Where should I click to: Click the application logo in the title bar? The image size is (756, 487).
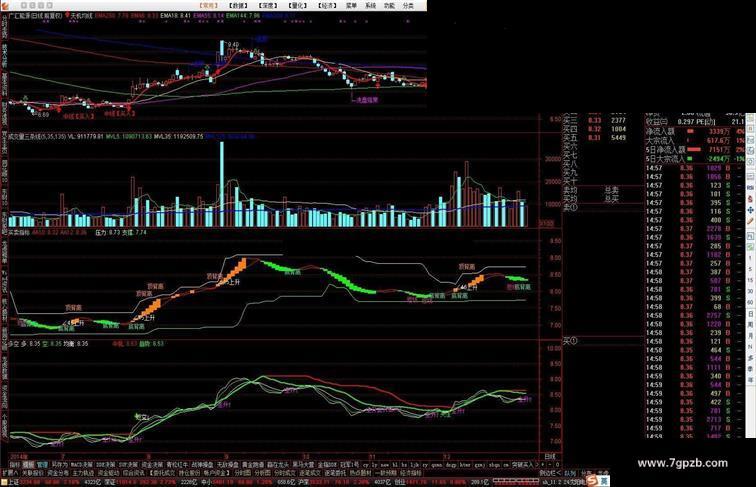(5, 6)
